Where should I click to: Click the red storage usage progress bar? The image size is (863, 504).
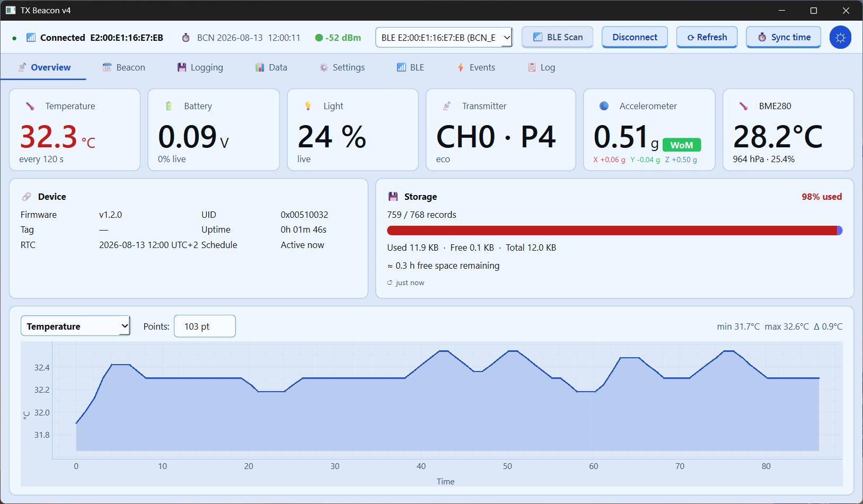coord(615,231)
